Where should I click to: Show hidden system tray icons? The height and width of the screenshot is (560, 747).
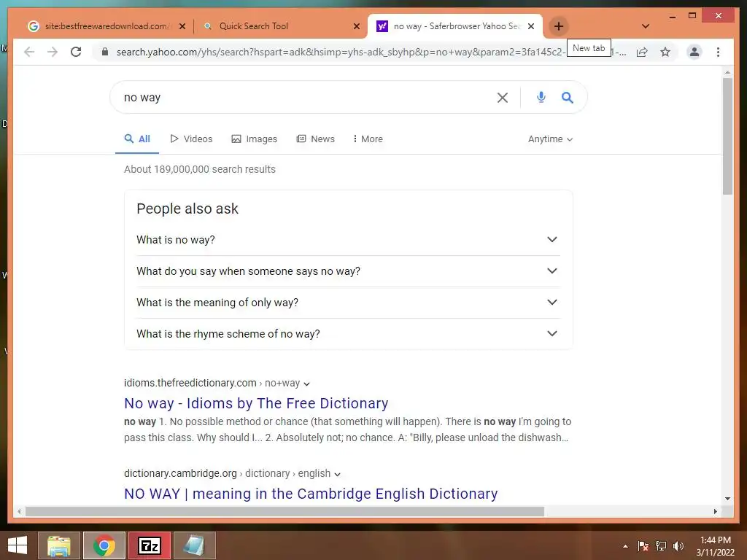pos(625,546)
